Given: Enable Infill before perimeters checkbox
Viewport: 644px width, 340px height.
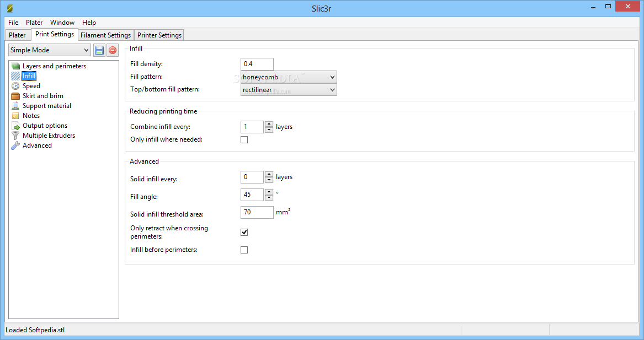Looking at the screenshot, I should (244, 250).
